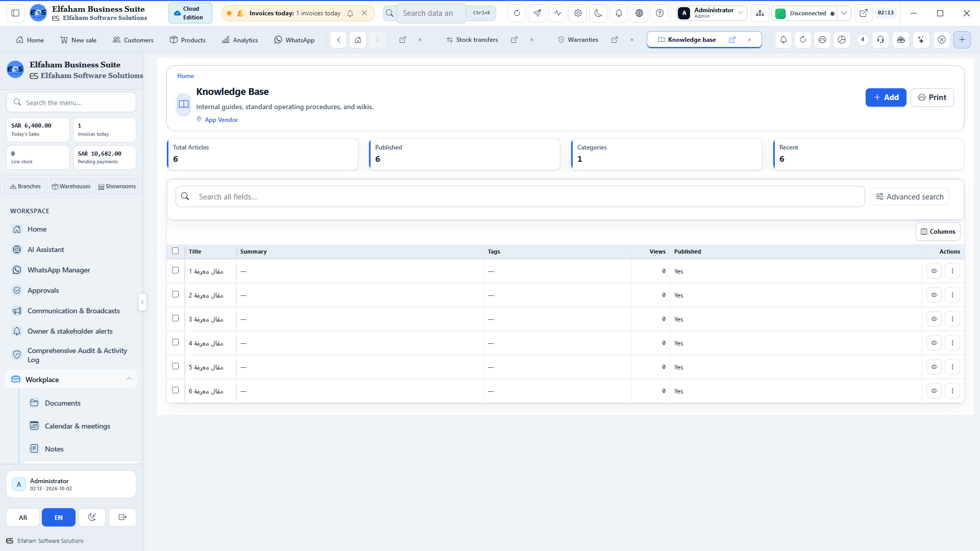Screen dimensions: 980x551
Task: Click the refresh icon in top bar
Action: coord(517,13)
